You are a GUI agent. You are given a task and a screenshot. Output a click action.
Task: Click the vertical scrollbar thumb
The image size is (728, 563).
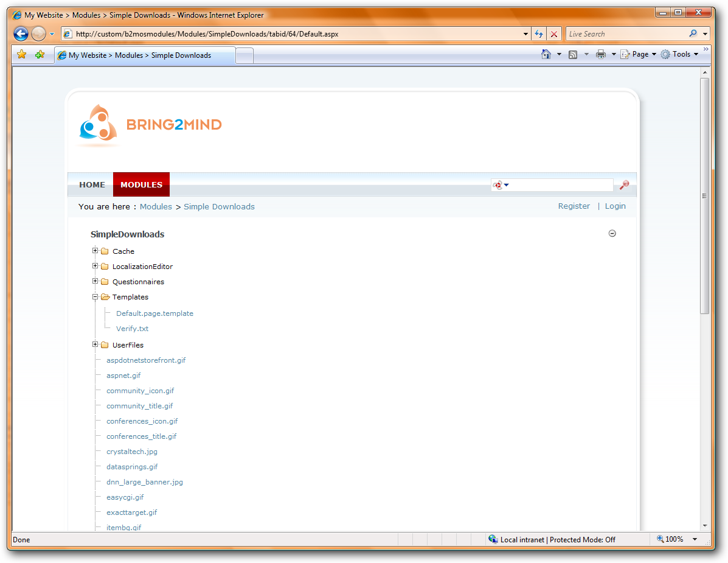[705, 195]
